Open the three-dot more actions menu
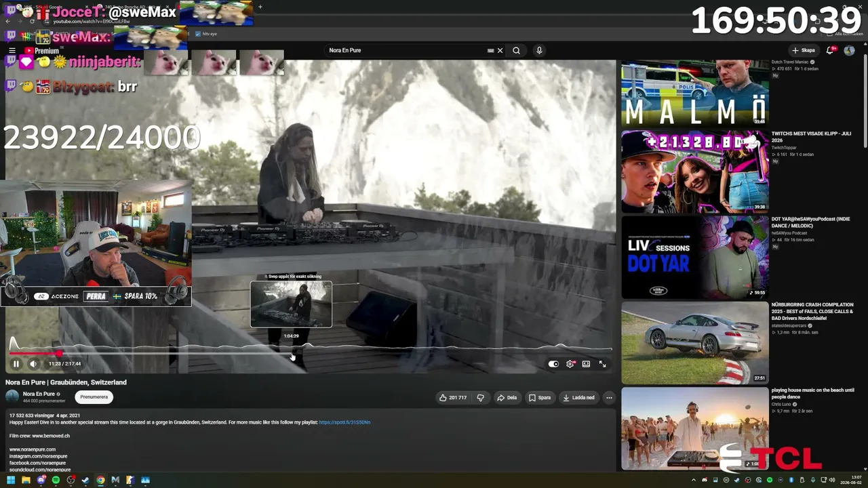Viewport: 868px width, 488px height. [609, 398]
